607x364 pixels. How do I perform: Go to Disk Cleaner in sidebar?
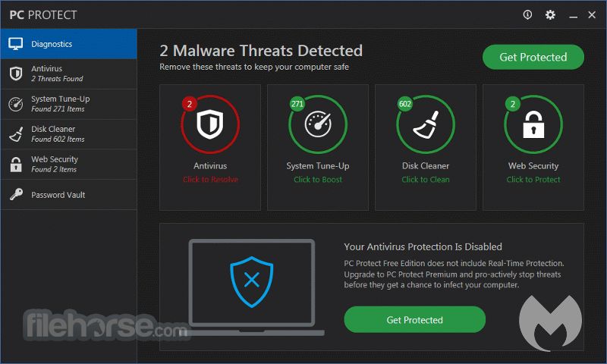tap(68, 134)
